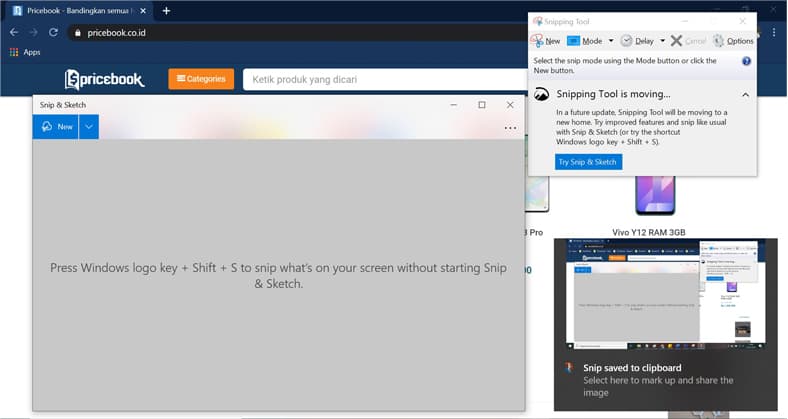Click New in Snip & Sketch
788x419 pixels.
(x=56, y=127)
